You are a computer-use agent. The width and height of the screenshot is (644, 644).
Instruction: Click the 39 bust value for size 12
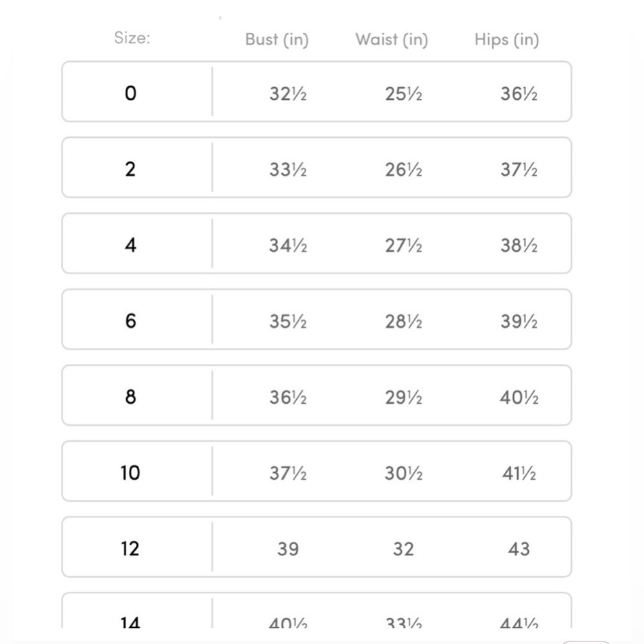click(288, 549)
